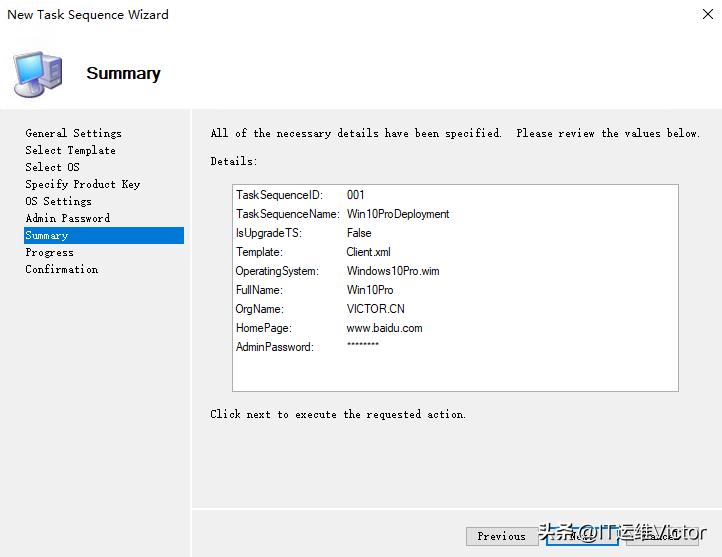Click the Win10ProDeployment task sequence name
The image size is (722, 557).
(x=398, y=214)
